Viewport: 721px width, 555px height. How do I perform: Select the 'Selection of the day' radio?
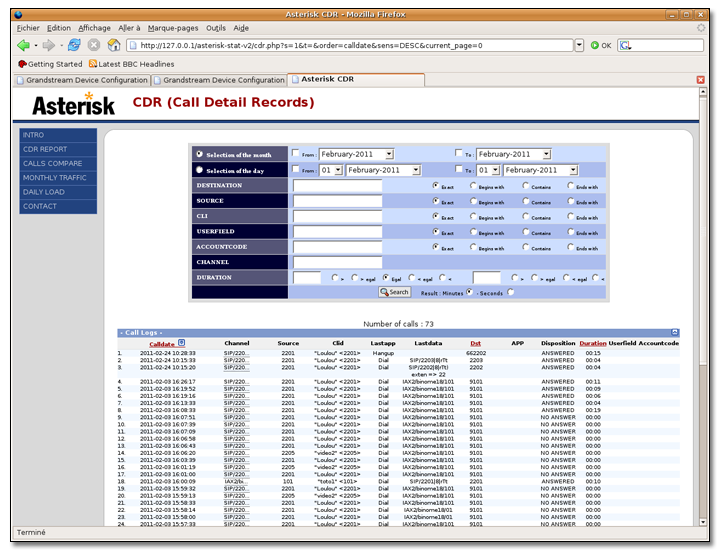200,170
